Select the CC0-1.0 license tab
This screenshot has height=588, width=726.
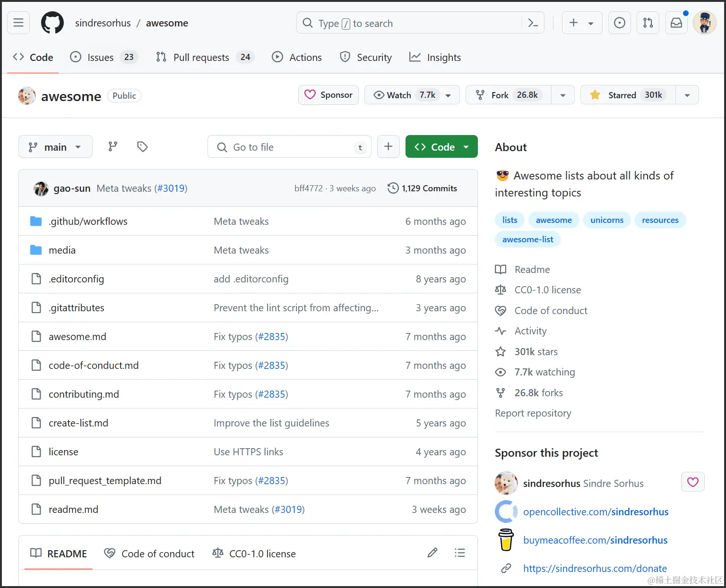254,554
